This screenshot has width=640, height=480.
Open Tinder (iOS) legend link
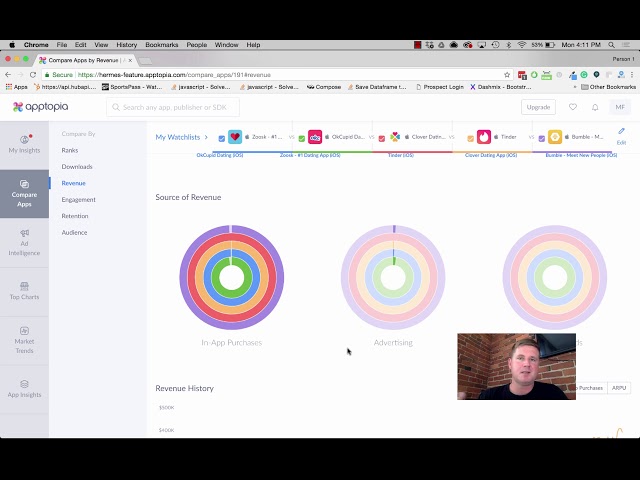tap(401, 155)
